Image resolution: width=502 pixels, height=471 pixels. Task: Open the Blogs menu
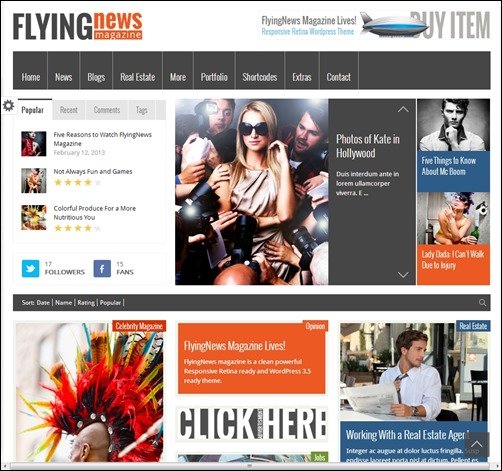point(96,77)
